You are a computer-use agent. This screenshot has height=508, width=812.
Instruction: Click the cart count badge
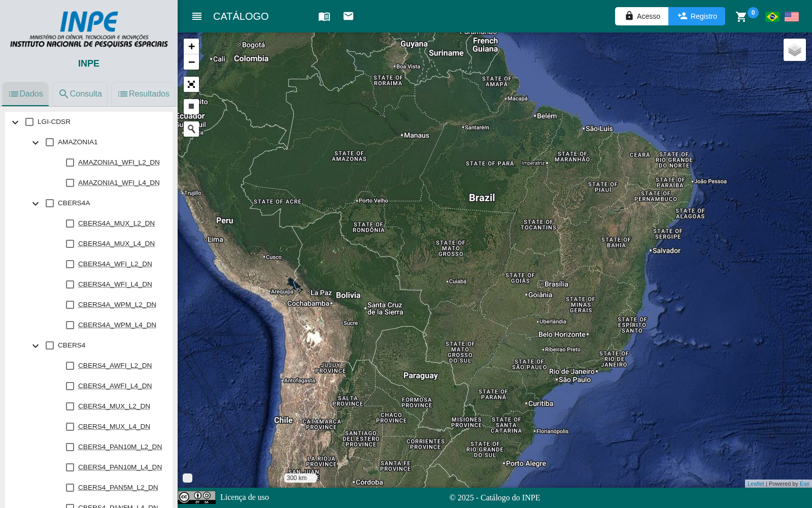click(753, 13)
